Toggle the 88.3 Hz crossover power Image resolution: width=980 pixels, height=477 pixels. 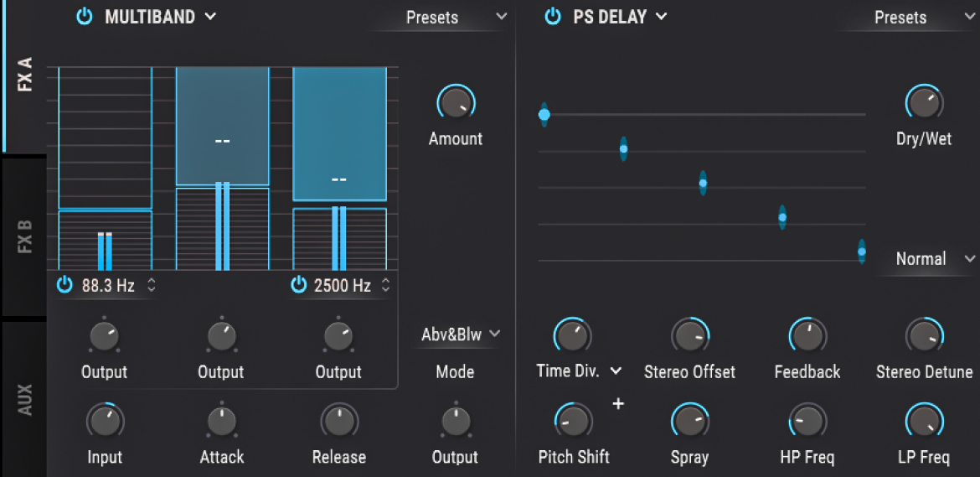click(x=65, y=286)
